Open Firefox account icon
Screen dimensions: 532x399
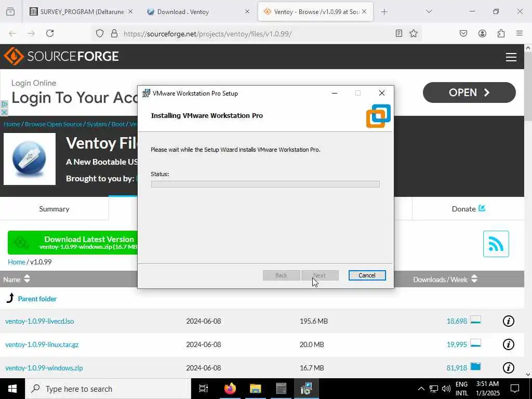482,33
